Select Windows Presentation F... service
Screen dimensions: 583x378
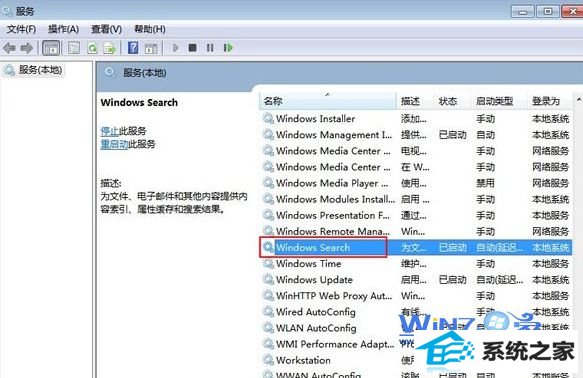point(416,216)
